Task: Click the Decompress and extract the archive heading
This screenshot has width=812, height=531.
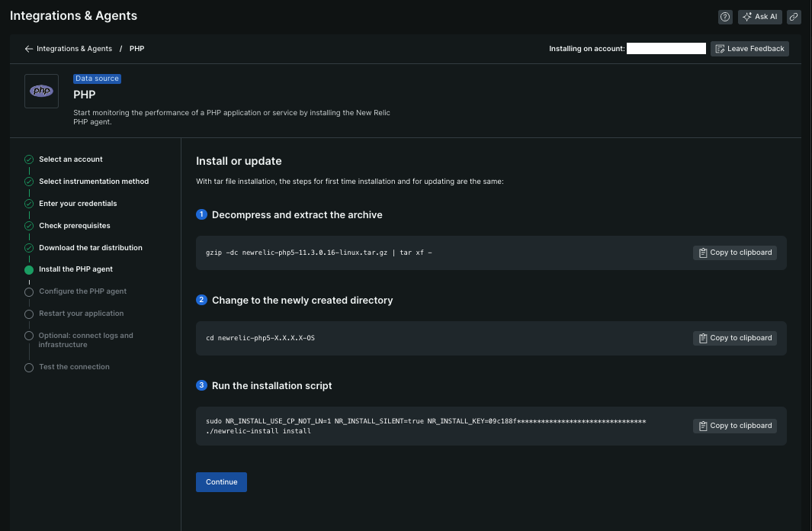Action: [297, 215]
